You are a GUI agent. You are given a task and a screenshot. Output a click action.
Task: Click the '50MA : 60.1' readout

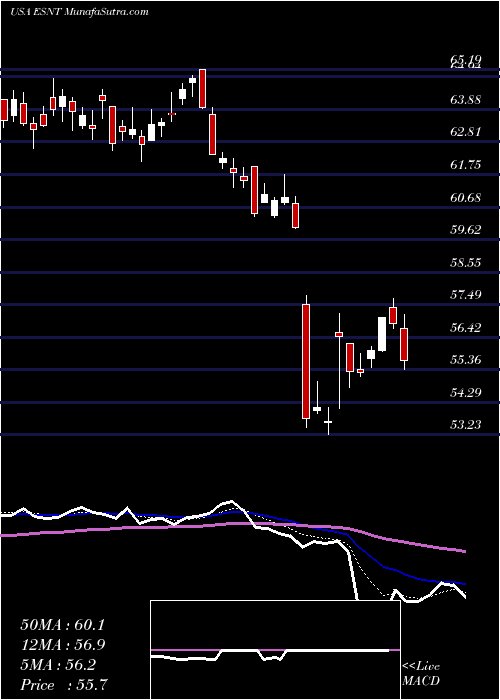(62, 625)
